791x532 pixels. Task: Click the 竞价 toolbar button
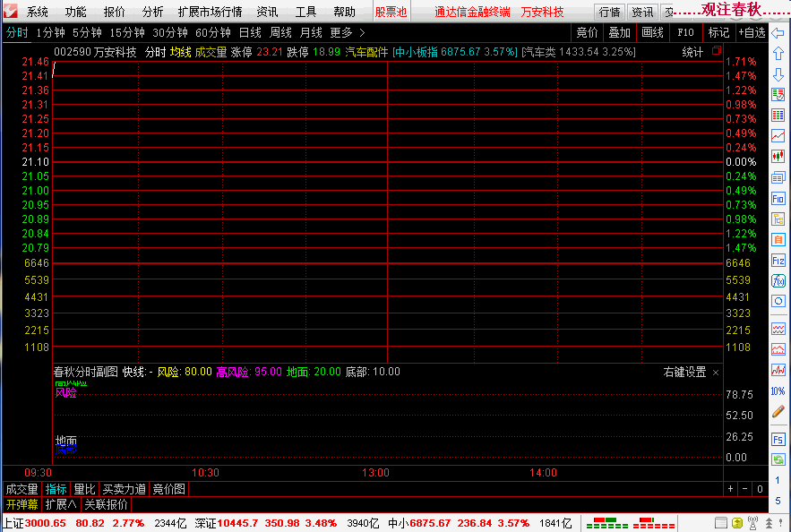[x=587, y=33]
